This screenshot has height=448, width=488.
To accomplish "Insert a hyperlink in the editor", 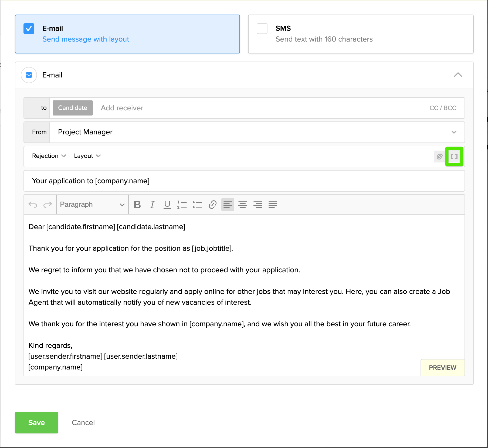I will 212,205.
